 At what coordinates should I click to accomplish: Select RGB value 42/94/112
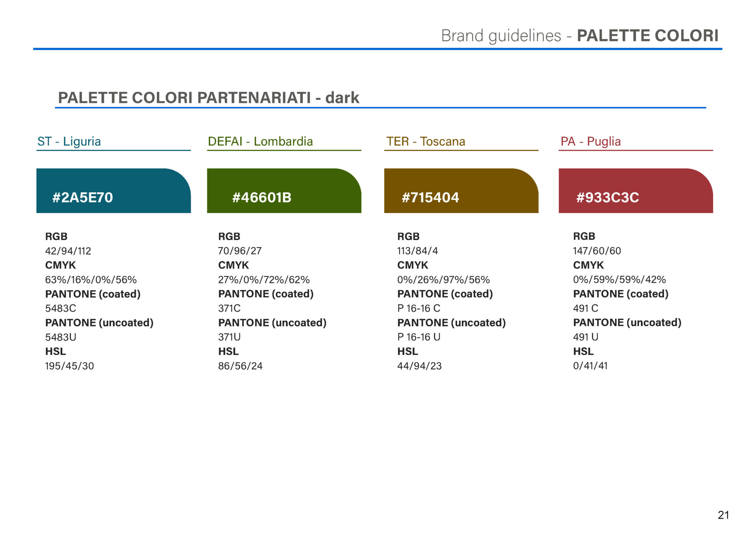[x=68, y=251]
